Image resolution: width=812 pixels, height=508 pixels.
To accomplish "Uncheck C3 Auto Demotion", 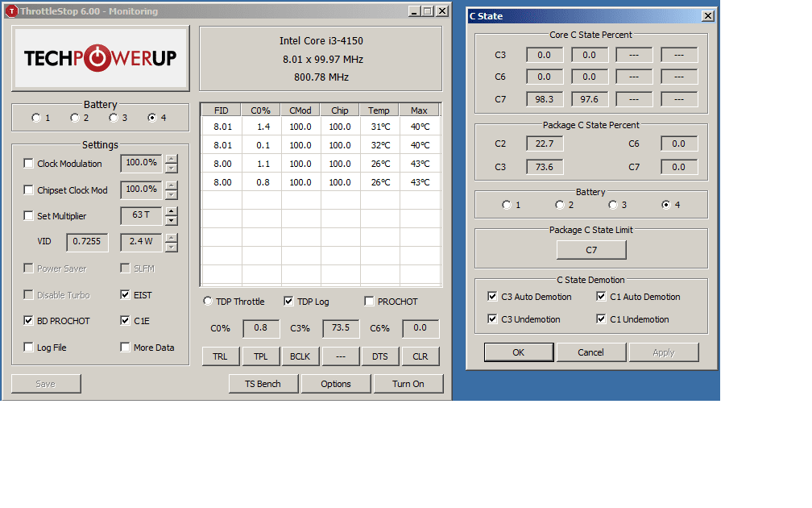I will 492,296.
